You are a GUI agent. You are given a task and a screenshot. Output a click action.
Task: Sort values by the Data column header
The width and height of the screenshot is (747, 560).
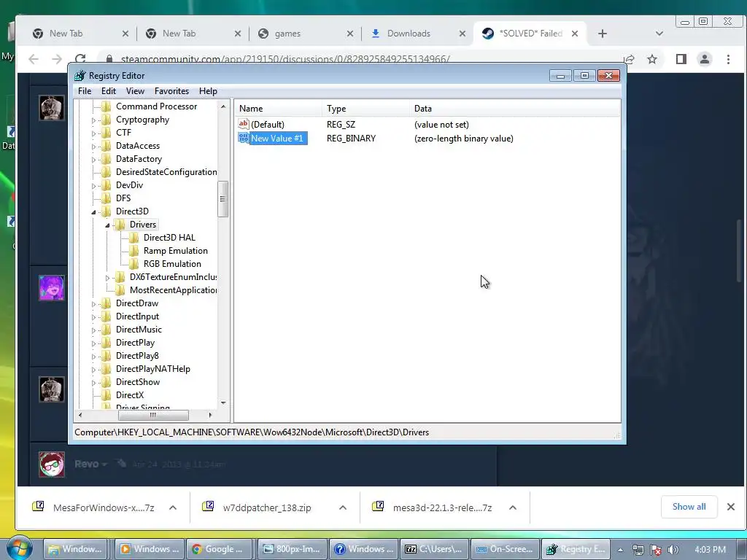[515, 108]
